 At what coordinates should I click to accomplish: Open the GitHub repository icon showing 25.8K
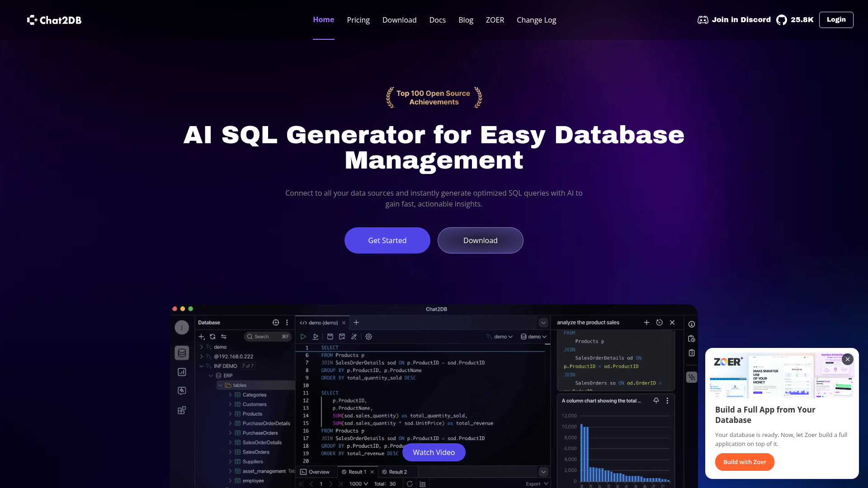(x=781, y=20)
